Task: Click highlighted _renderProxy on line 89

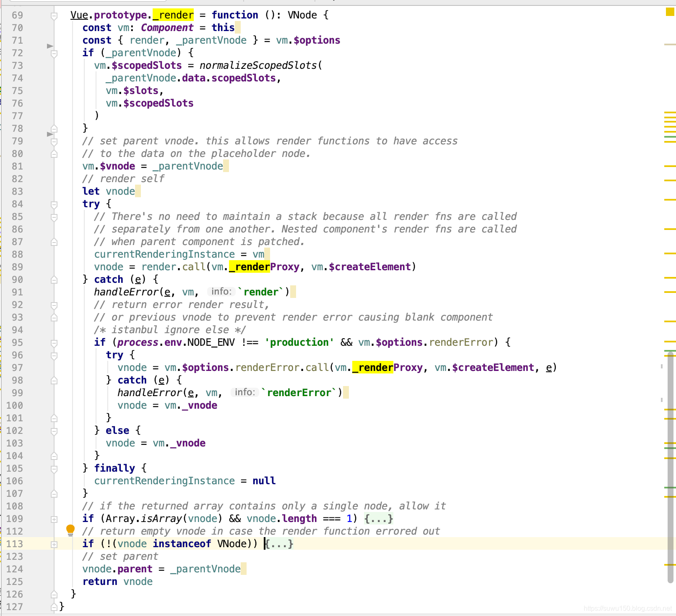Action: pyautogui.click(x=264, y=267)
